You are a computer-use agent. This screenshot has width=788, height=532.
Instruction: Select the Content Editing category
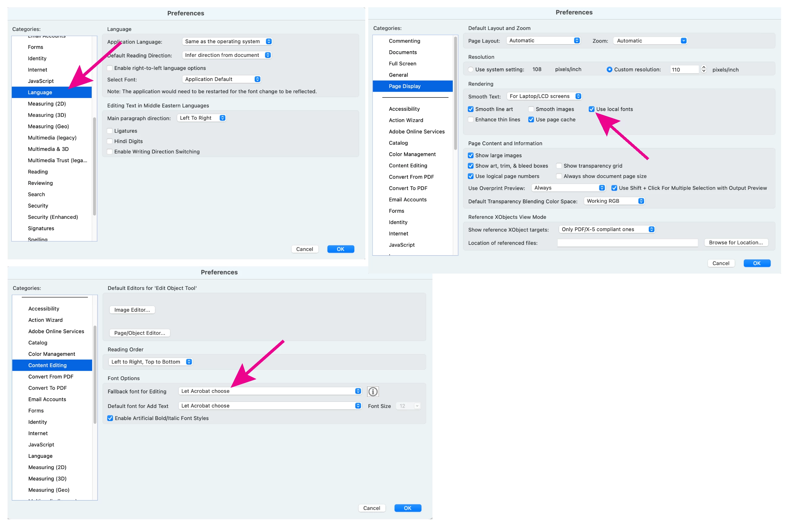coord(48,365)
